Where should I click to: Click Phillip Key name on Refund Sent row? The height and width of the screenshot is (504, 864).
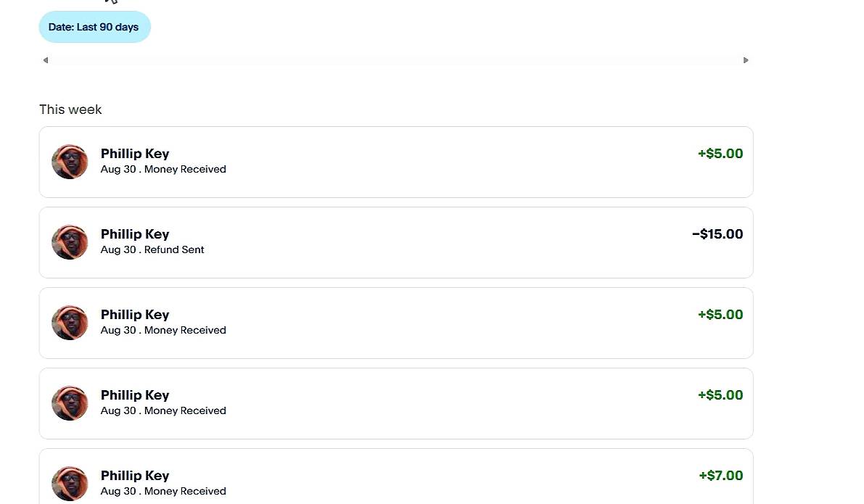click(134, 234)
